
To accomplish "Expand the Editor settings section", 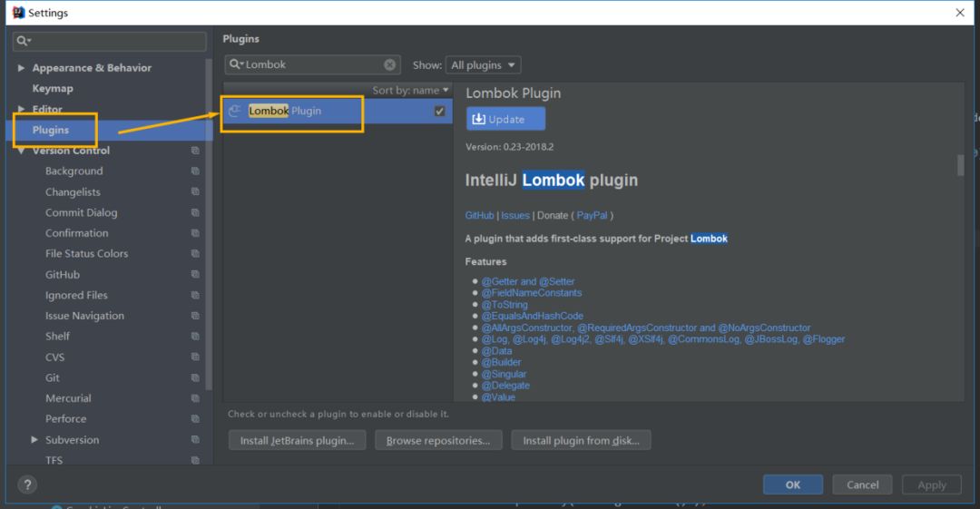I will click(x=21, y=109).
